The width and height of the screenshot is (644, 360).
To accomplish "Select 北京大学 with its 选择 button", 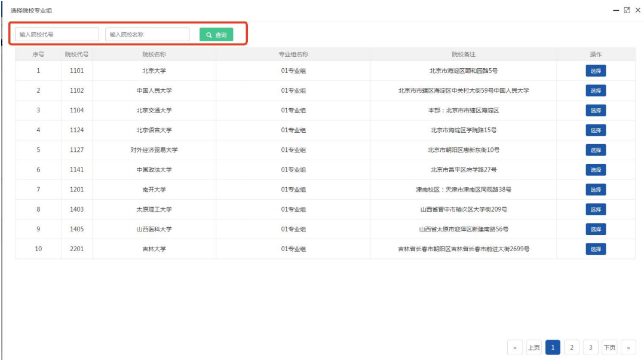I will point(595,71).
